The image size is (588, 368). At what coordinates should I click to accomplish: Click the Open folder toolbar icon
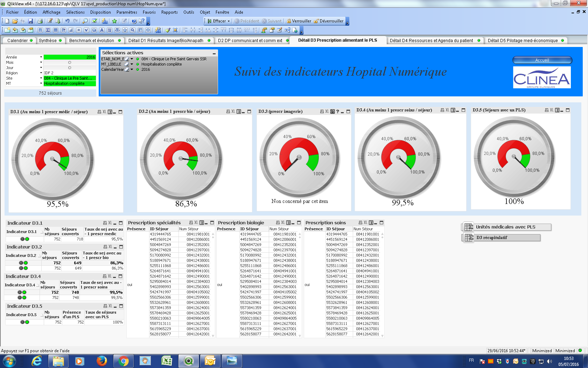(x=15, y=21)
